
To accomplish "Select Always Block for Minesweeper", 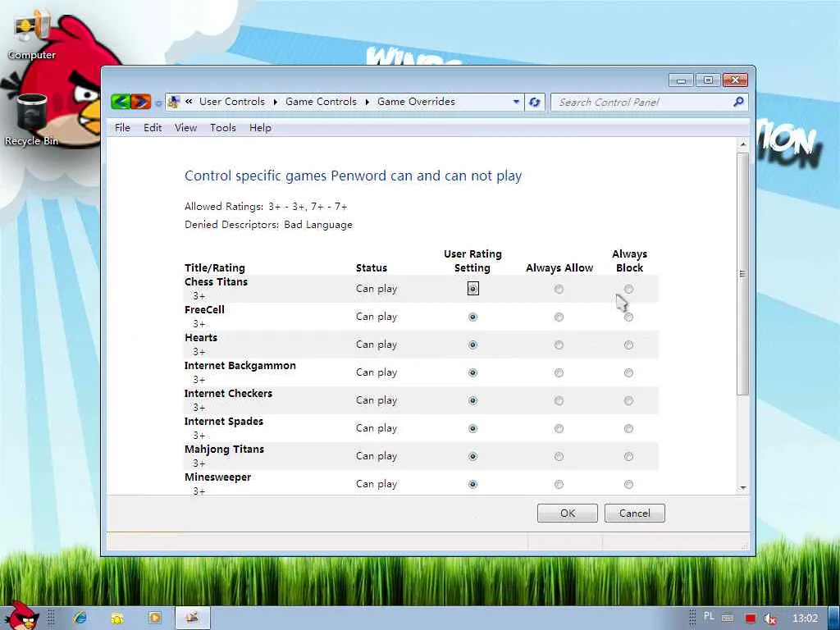I will tap(628, 484).
